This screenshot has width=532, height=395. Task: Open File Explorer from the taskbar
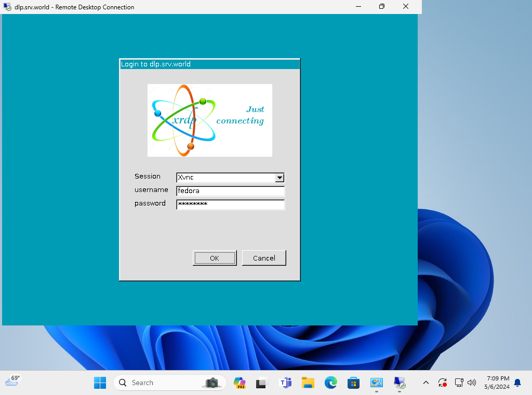click(308, 383)
